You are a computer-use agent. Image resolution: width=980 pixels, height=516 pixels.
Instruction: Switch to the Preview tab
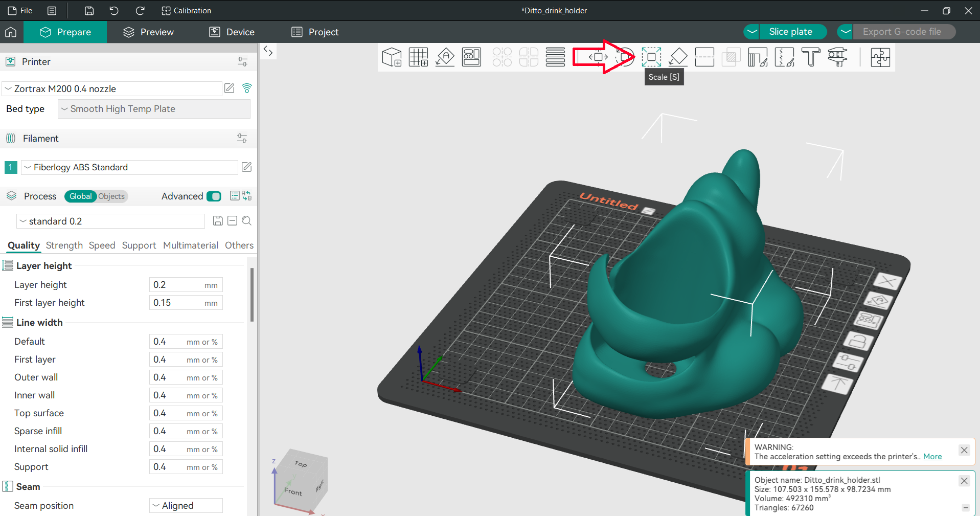click(x=148, y=32)
